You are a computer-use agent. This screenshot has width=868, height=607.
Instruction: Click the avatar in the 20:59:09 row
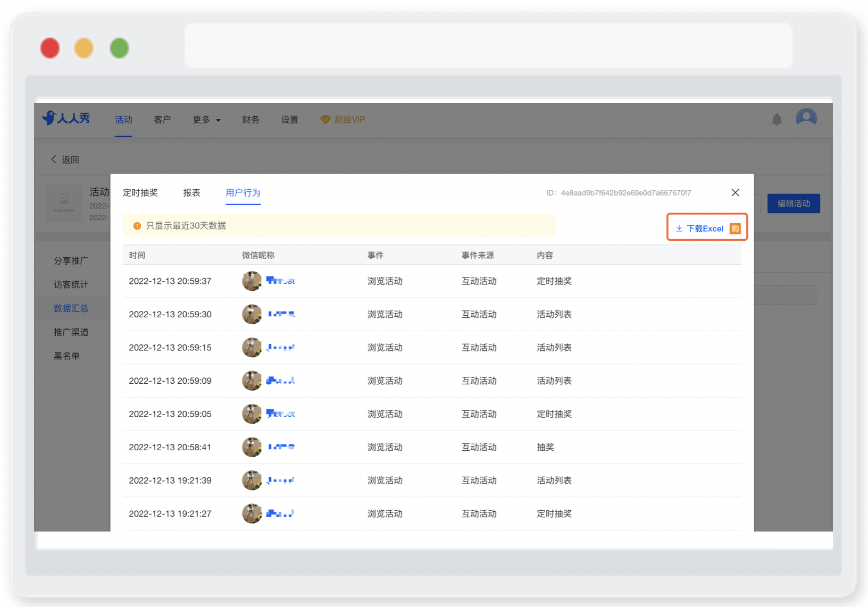(x=252, y=381)
